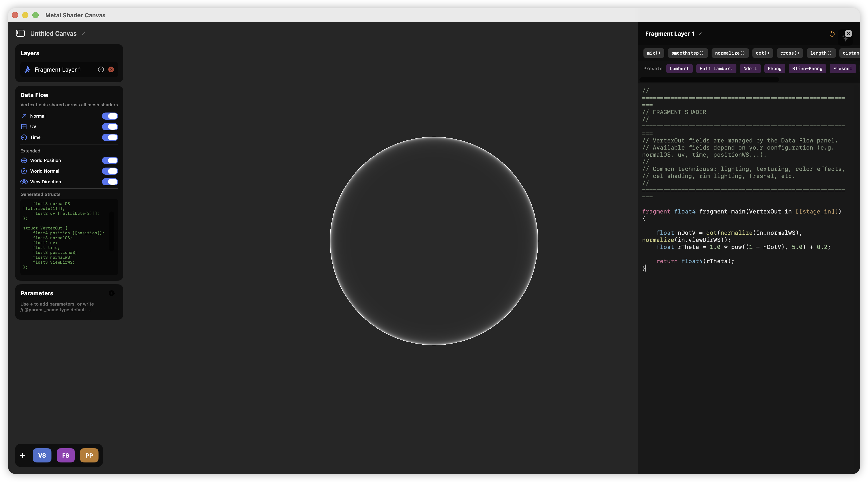
Task: Insert the smoothstep() function snippet
Action: 687,53
